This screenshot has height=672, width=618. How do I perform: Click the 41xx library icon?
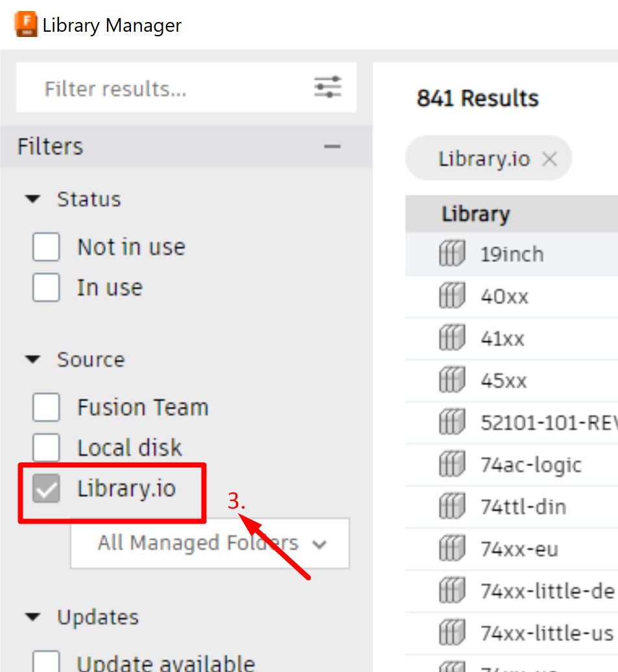tap(452, 338)
